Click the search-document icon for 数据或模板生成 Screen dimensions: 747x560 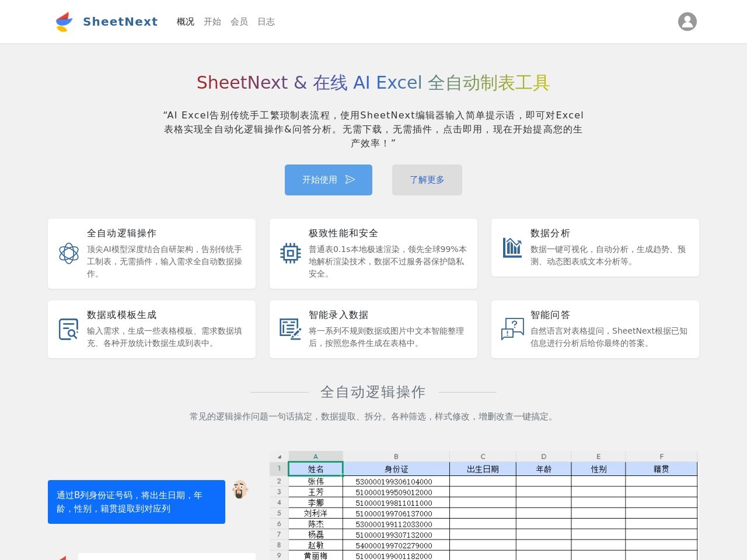(69, 329)
